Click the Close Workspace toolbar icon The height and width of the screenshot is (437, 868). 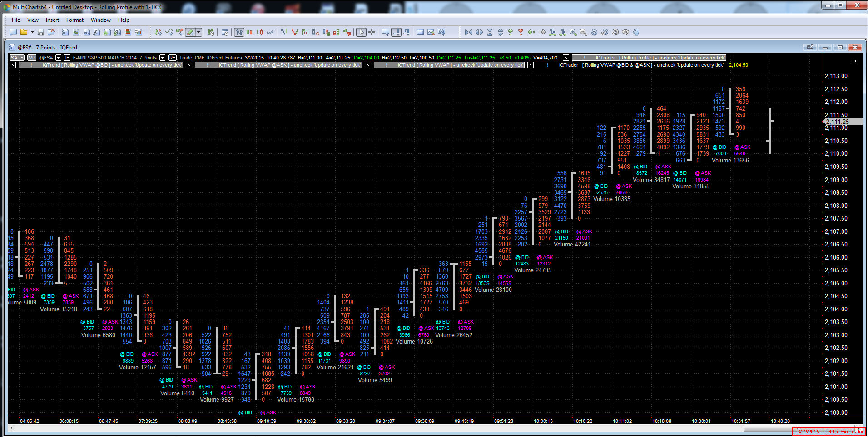click(51, 32)
